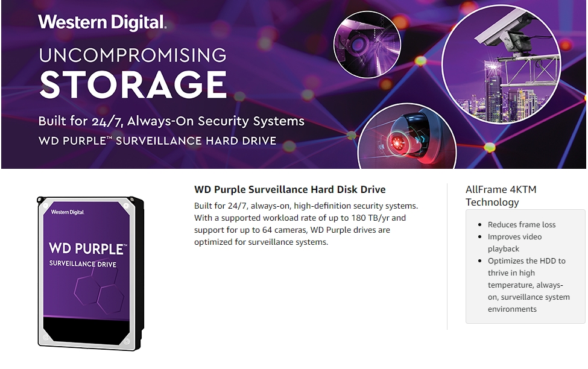This screenshot has width=588, height=369.
Task: Click the 'Optimizes the HDD to thrive' bullet
Action: [x=528, y=285]
